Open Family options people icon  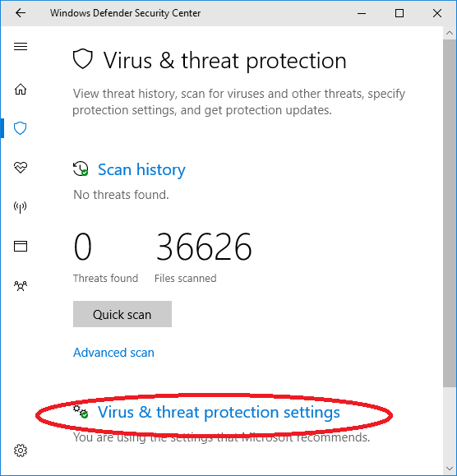(x=21, y=285)
